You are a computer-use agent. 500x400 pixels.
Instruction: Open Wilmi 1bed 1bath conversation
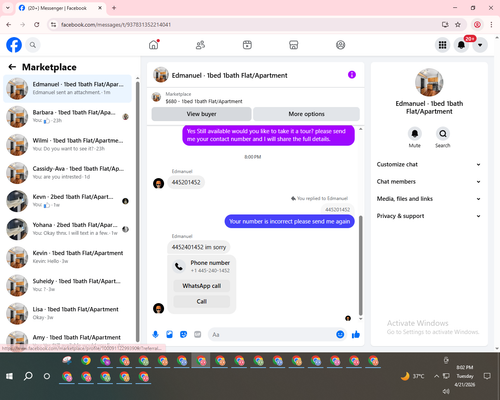[68, 145]
